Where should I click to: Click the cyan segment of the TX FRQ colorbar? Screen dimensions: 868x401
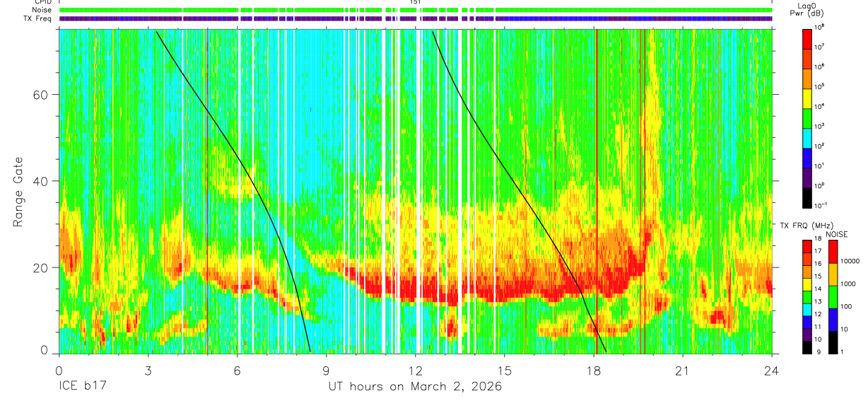(x=807, y=310)
